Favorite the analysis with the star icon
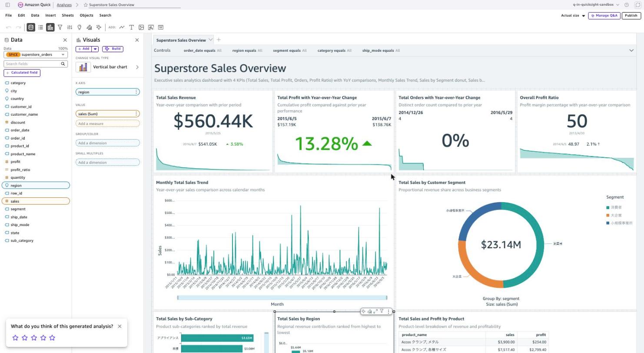Viewport: 644px width, 353px height. tap(86, 5)
